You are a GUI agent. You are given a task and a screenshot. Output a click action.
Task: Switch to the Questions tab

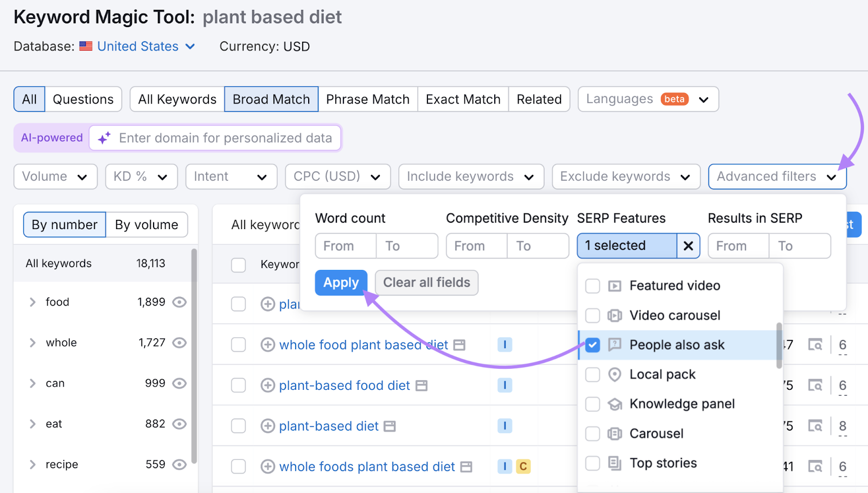[84, 99]
